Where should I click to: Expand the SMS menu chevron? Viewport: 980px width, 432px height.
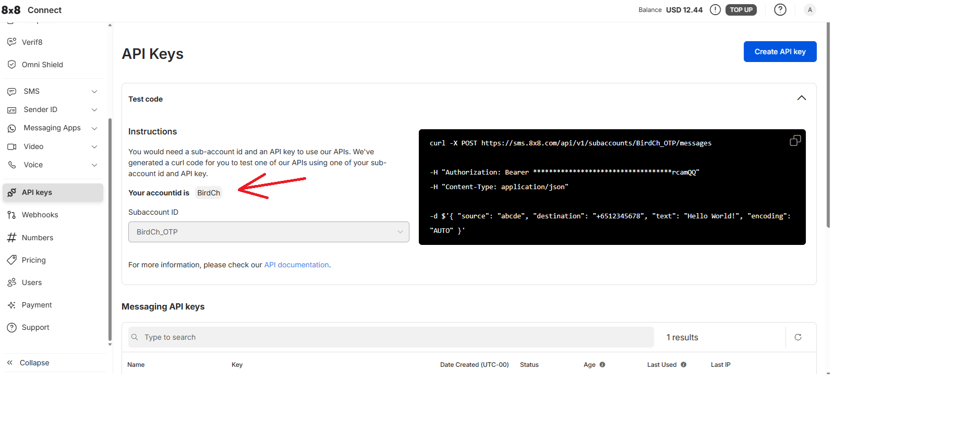click(x=94, y=92)
